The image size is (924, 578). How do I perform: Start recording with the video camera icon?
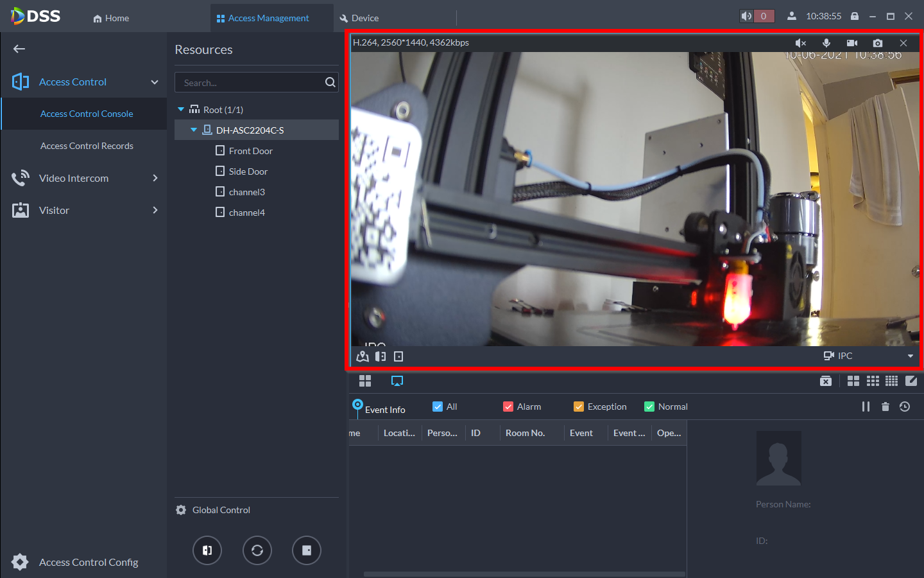click(851, 43)
